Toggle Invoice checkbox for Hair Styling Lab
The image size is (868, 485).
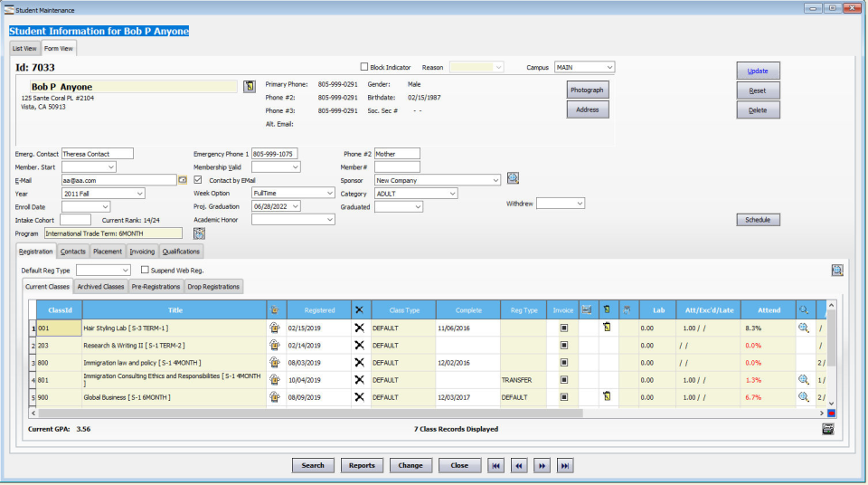[x=563, y=328]
